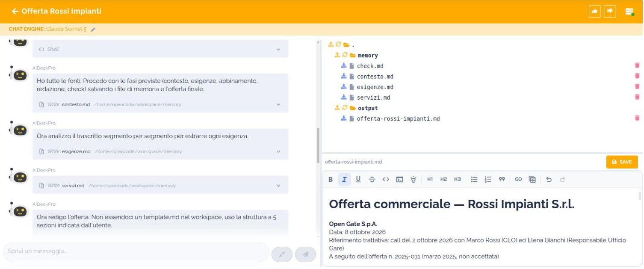Open servizi.md in the editor
The image size is (644, 269).
point(373,98)
